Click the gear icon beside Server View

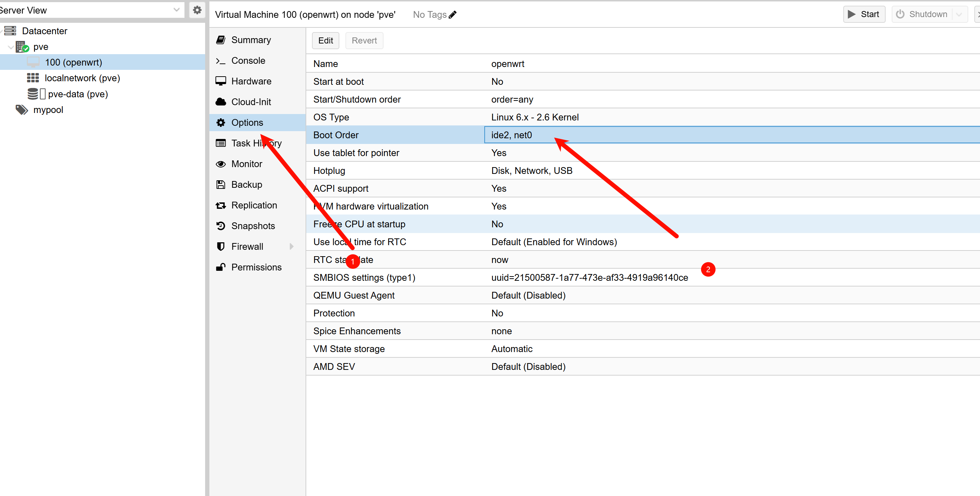pyautogui.click(x=197, y=10)
